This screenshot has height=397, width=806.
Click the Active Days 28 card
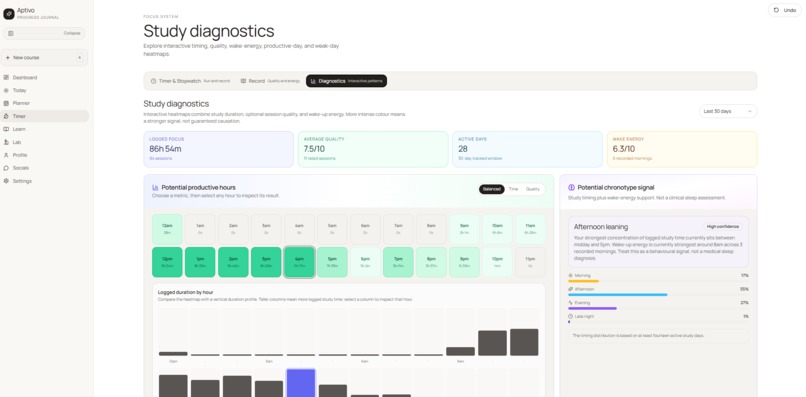click(x=527, y=149)
